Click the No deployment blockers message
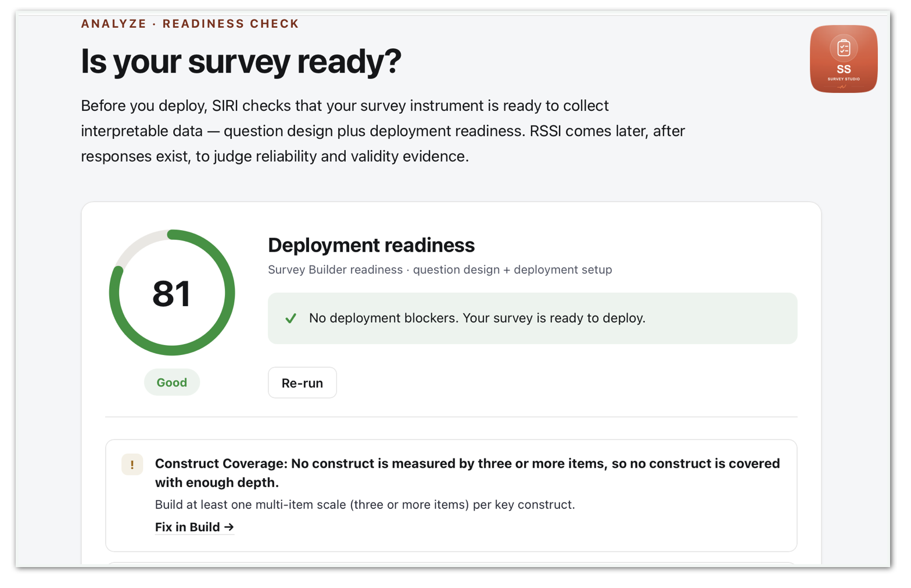The height and width of the screenshot is (588, 911). pyautogui.click(x=532, y=318)
